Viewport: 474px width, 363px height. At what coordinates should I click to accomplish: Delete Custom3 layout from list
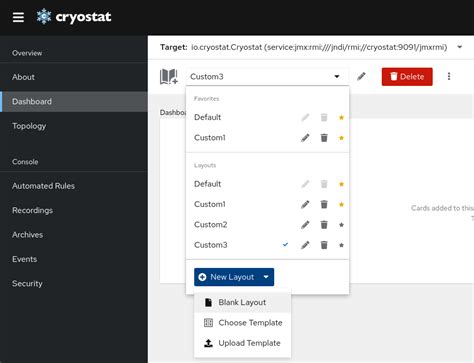[324, 245]
